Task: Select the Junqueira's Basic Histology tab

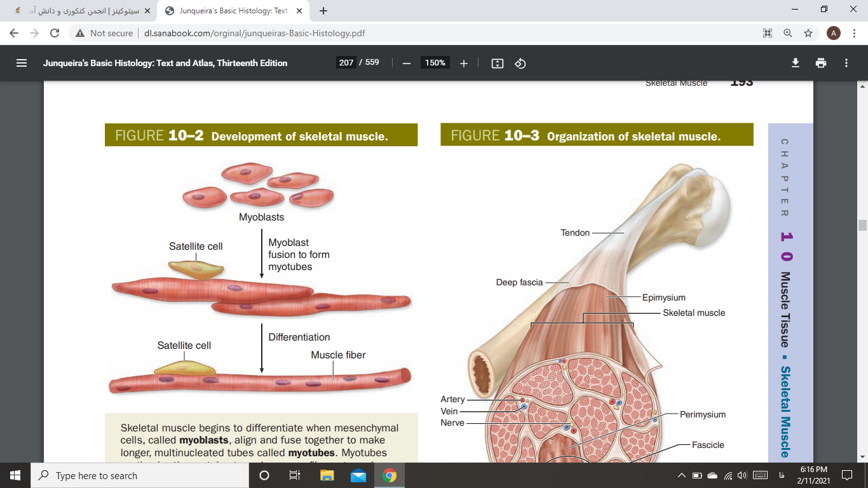Action: pyautogui.click(x=234, y=11)
